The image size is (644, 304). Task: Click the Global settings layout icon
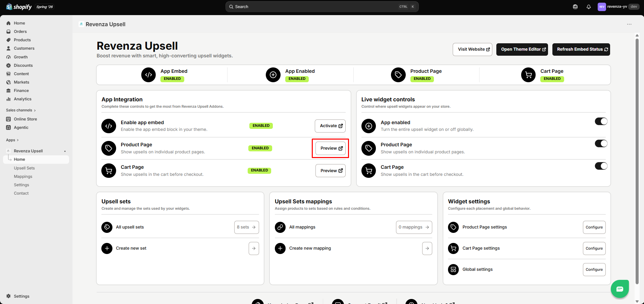(x=453, y=269)
